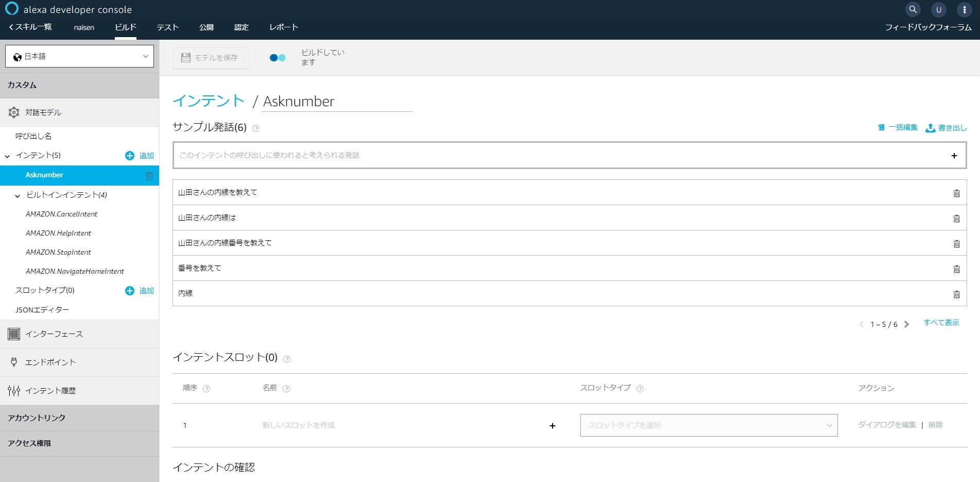Open JSONエディター in sidebar
The image size is (980, 482).
(42, 310)
